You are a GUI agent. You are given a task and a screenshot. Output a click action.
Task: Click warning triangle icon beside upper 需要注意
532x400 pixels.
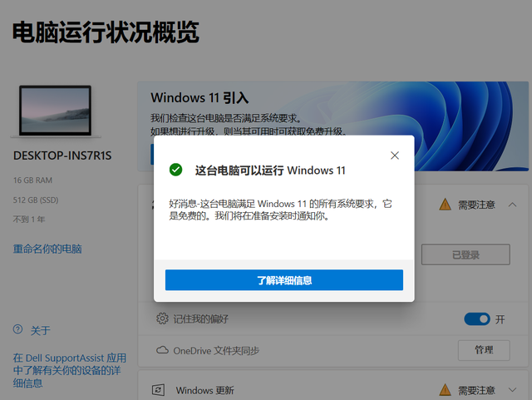point(446,205)
